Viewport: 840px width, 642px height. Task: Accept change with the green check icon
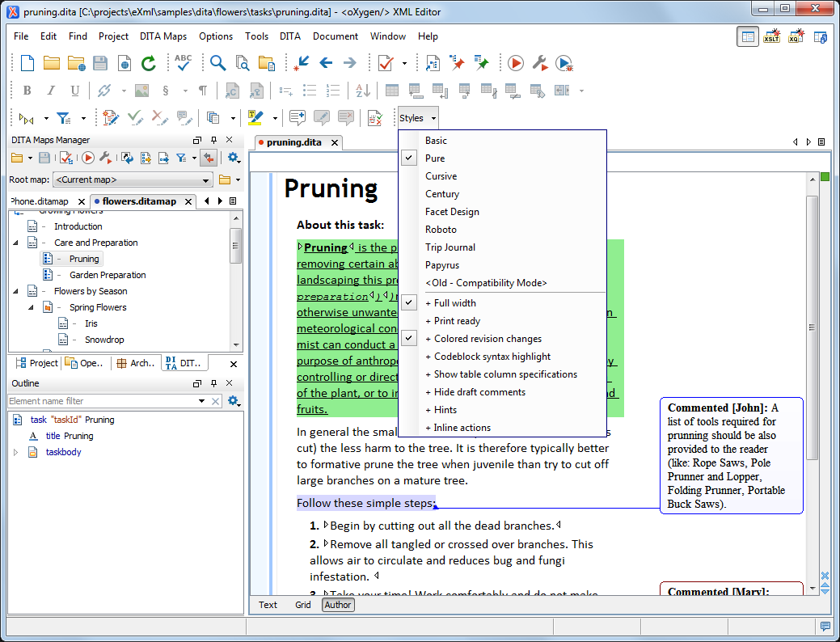coord(135,118)
